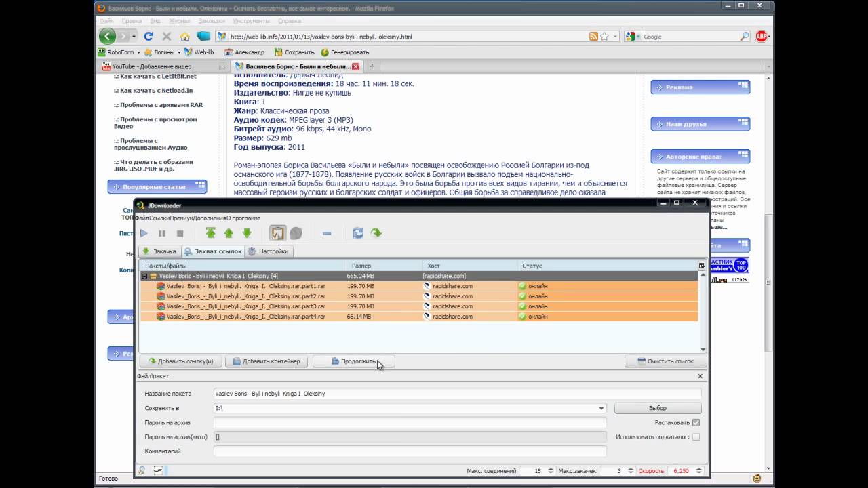The image size is (868, 488).
Task: Click the blue monitor icon in Firefox toolbar
Action: pos(203,37)
